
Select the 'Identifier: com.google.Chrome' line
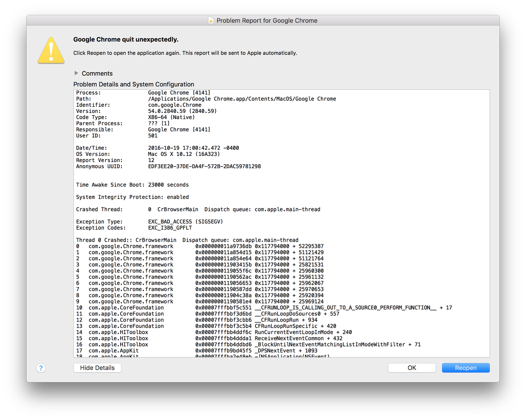[x=139, y=105]
